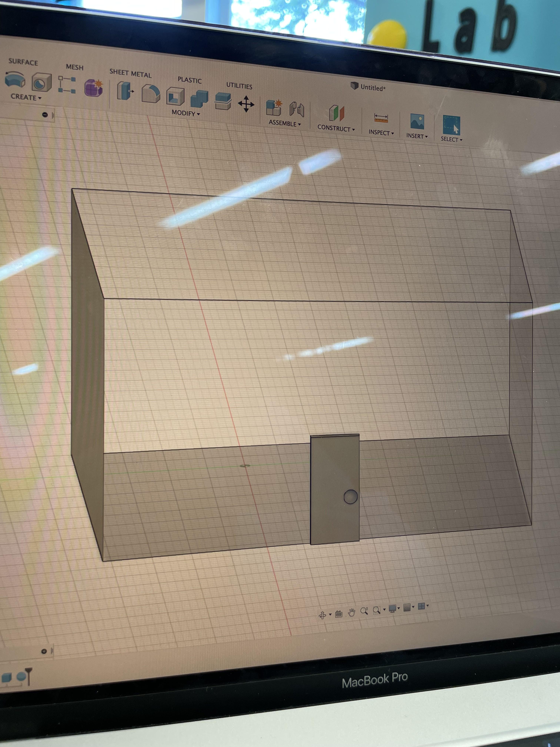Expand comments panel with plus button
560x747 pixels.
point(44,651)
